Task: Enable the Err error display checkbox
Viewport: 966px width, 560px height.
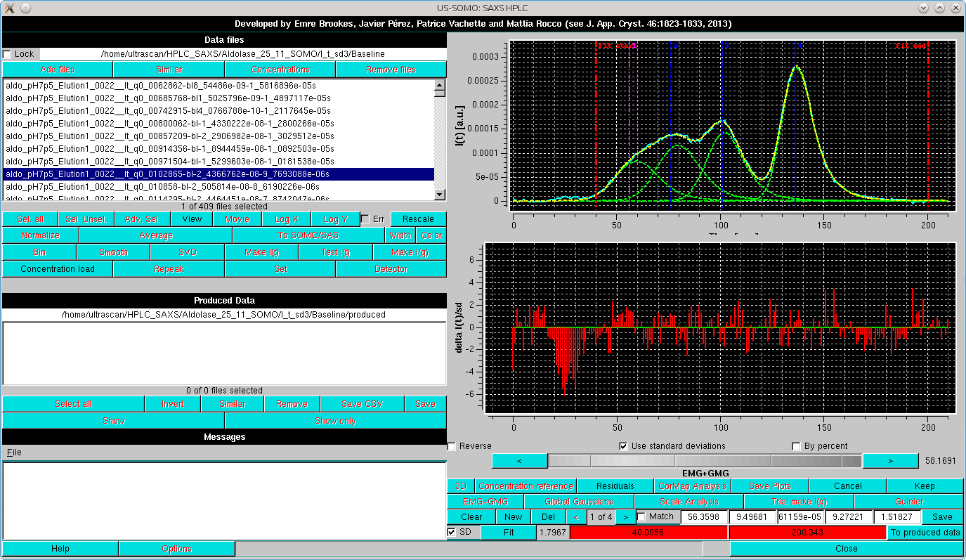Action: 364,219
